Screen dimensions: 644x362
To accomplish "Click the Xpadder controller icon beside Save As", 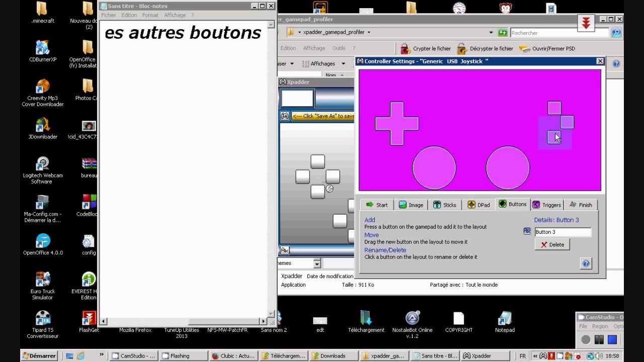I will click(285, 116).
